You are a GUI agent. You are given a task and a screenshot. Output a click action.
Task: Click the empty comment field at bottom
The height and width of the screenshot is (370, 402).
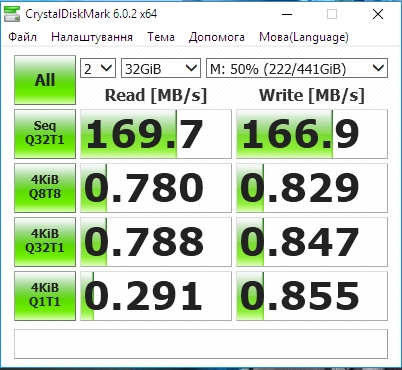(x=201, y=344)
